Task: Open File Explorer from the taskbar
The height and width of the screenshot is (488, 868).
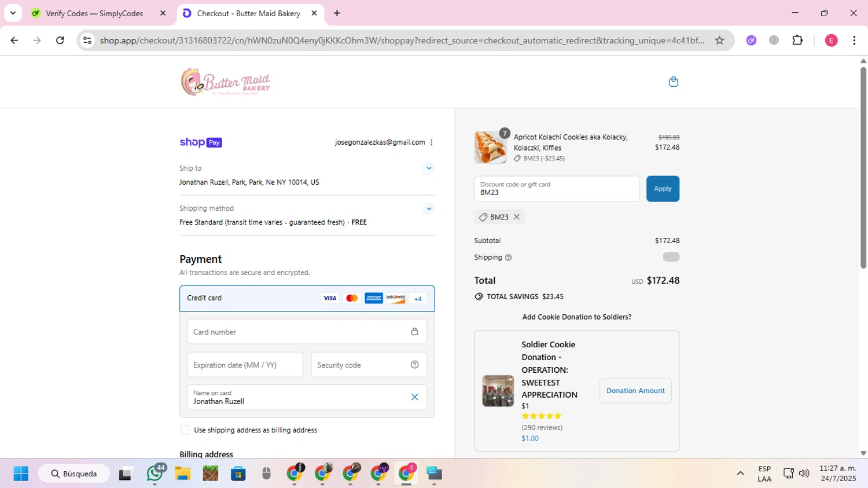Action: (x=183, y=474)
